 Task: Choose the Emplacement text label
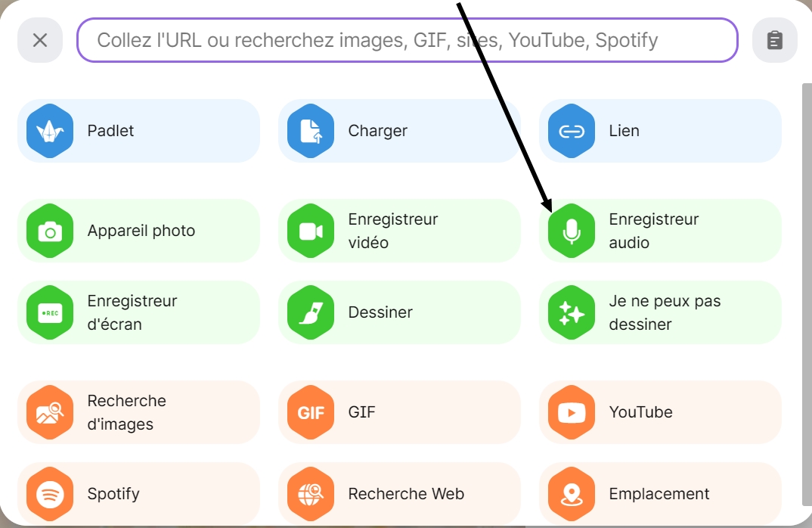pos(659,494)
